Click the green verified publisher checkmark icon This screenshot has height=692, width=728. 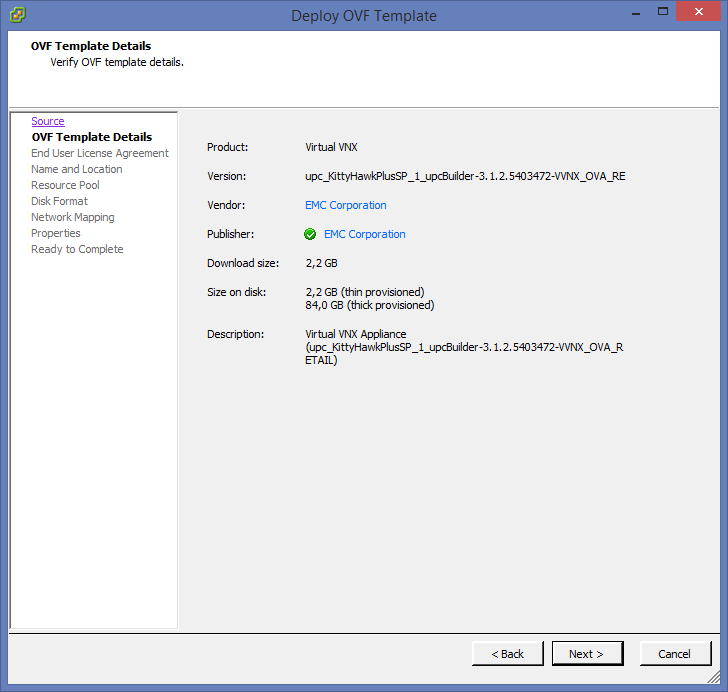point(310,234)
